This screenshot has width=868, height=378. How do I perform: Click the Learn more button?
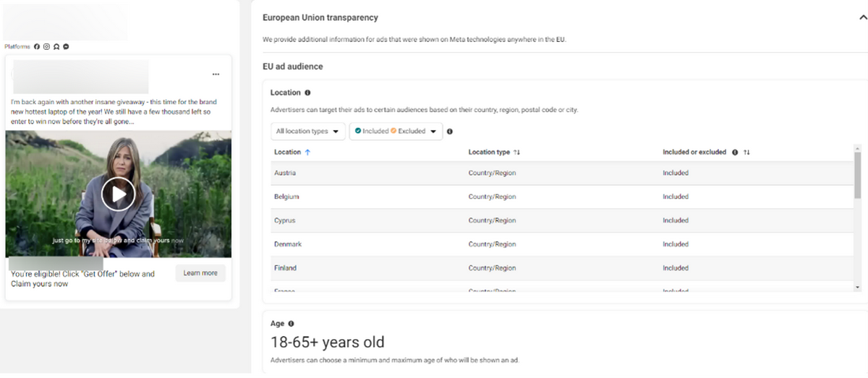tap(200, 273)
